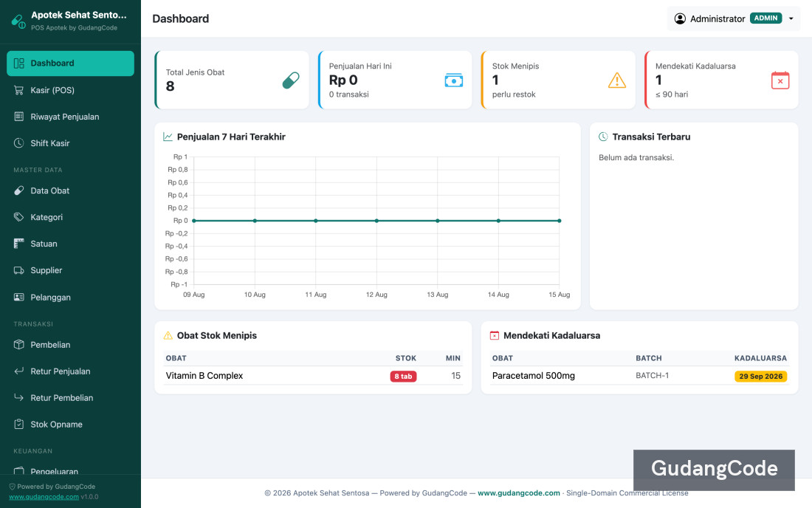Screen dimensions: 812x508
Task: Click the calendar icon on Mendekati Kadaluarsa card
Action: coord(780,80)
